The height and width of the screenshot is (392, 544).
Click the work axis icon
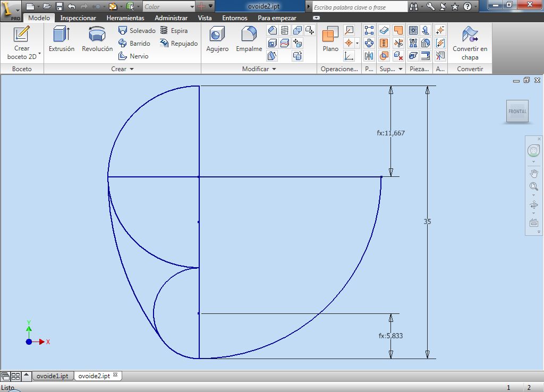[349, 30]
